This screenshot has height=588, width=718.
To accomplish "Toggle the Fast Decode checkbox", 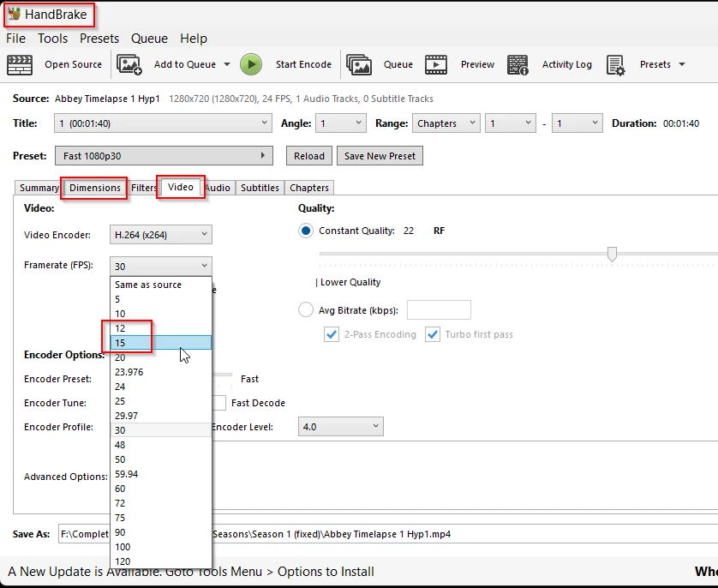I will [x=220, y=403].
